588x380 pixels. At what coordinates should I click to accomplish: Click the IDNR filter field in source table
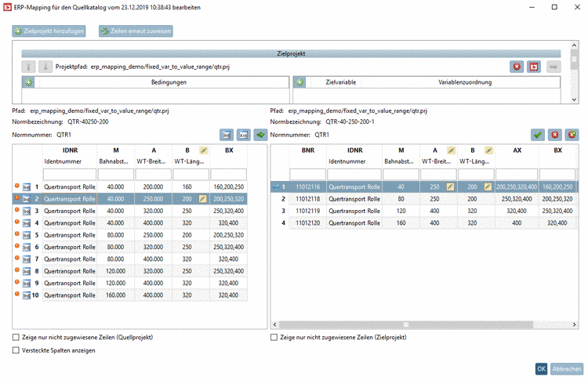69,174
